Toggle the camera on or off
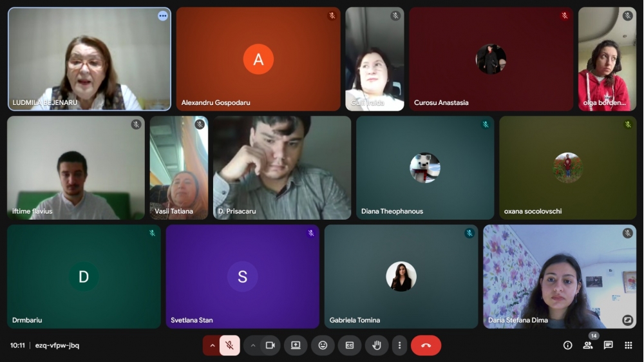The height and width of the screenshot is (362, 644). point(270,345)
